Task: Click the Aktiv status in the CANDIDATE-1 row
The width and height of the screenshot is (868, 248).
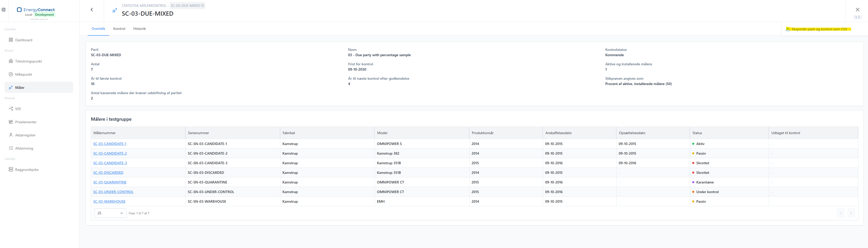Action: [x=729, y=144]
